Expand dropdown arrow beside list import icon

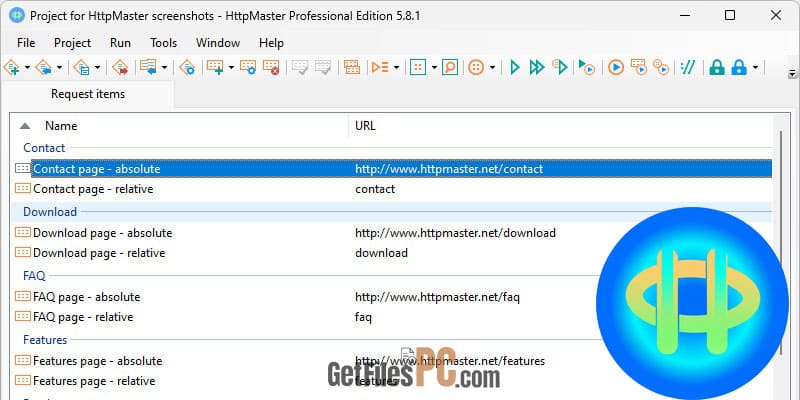pos(164,67)
